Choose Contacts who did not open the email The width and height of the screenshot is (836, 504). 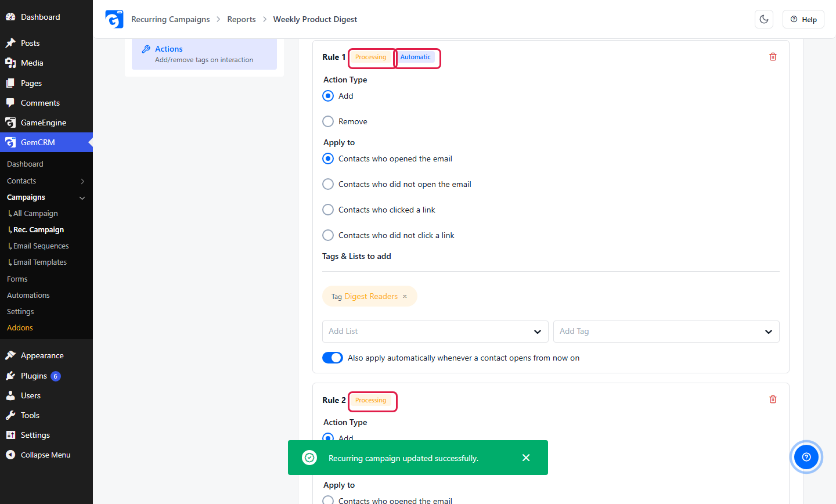click(328, 184)
